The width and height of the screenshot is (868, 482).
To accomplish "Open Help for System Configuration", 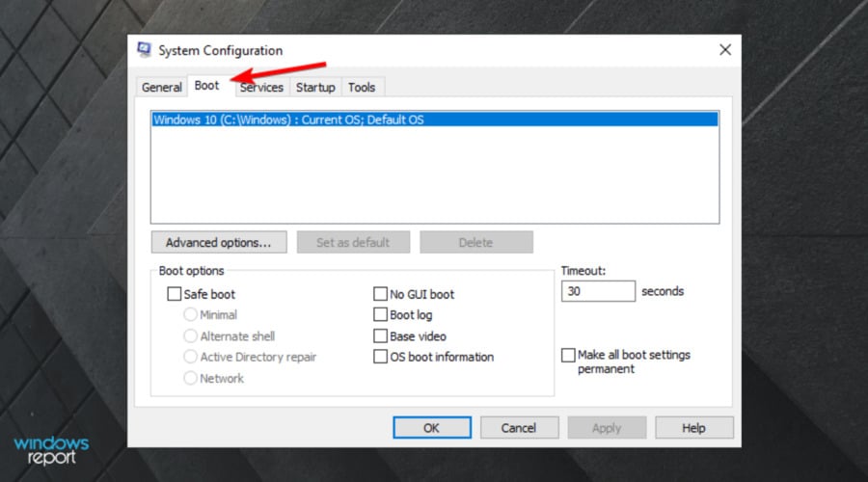I will (694, 428).
